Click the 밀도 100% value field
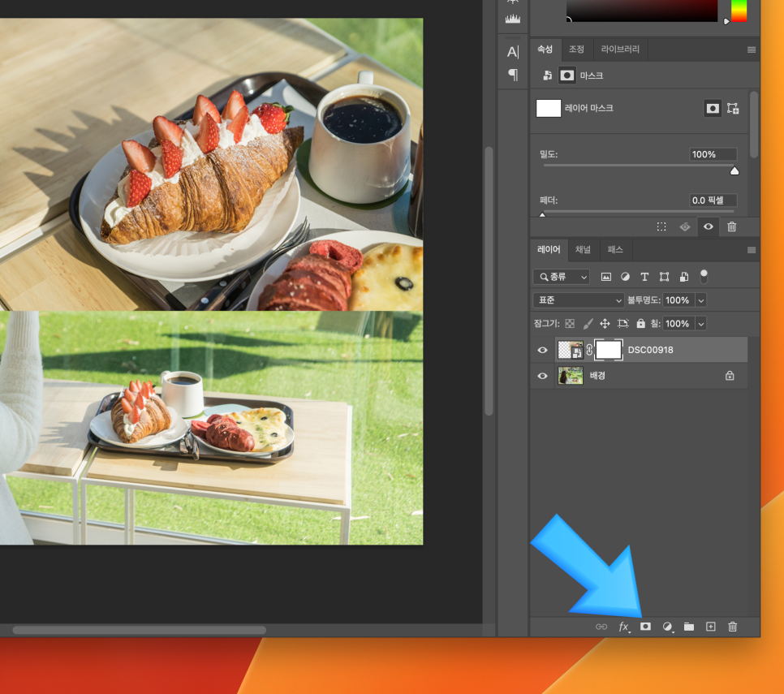 click(x=713, y=154)
